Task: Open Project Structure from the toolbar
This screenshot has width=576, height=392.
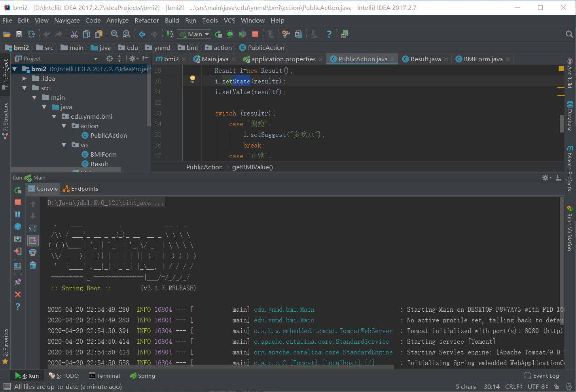Action: pos(298,34)
